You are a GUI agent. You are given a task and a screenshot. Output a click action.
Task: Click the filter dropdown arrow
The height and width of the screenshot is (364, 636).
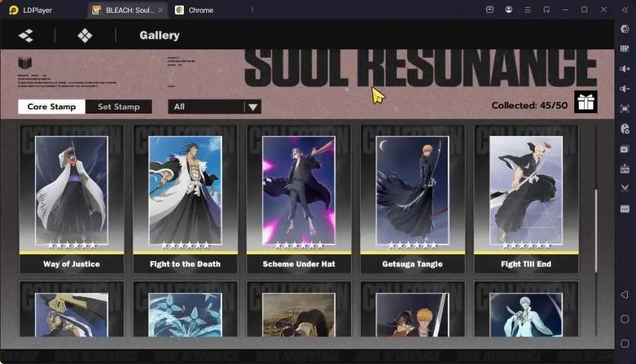point(253,107)
